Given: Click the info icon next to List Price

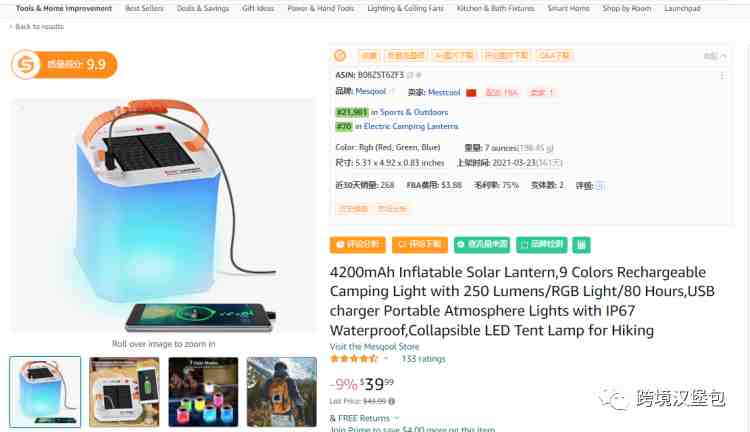Looking at the screenshot, I should (392, 401).
